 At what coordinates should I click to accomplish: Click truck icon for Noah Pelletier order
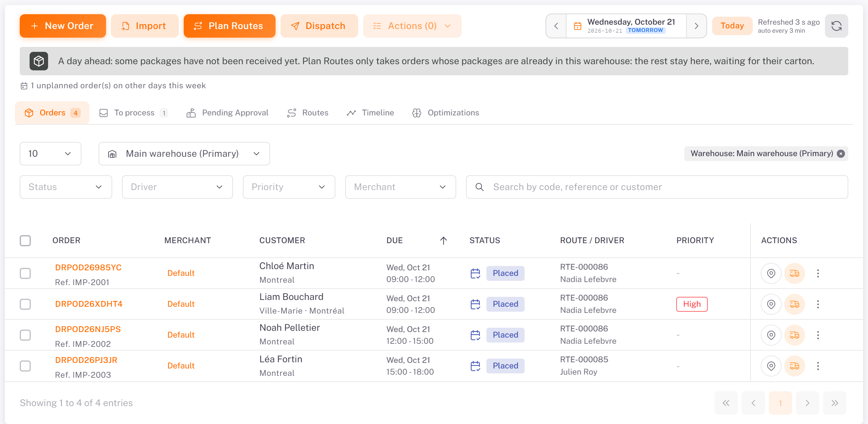point(794,335)
